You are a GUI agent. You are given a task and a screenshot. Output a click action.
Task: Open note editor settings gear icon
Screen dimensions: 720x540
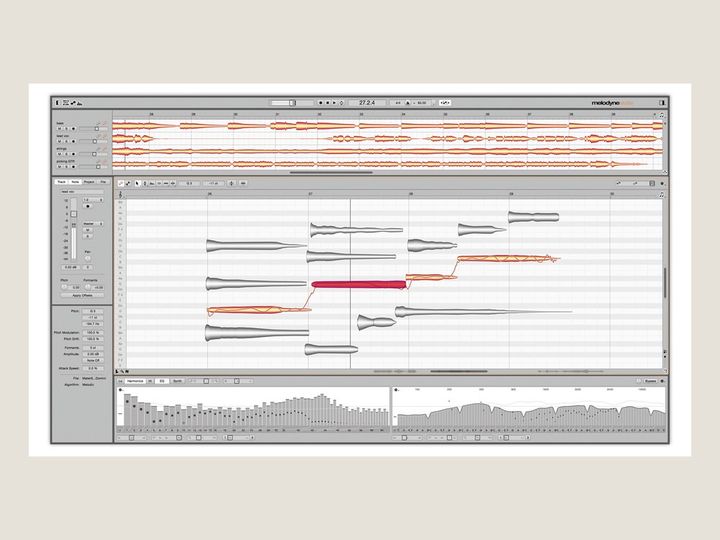(662, 183)
